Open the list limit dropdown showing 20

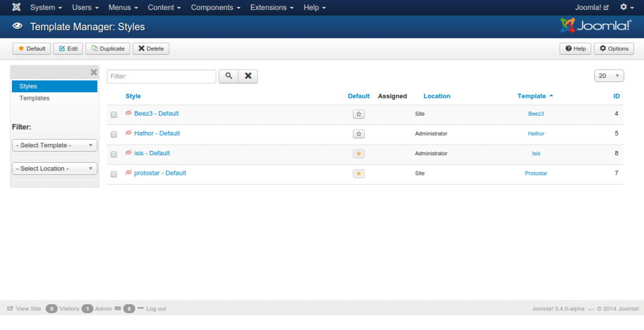click(x=609, y=75)
